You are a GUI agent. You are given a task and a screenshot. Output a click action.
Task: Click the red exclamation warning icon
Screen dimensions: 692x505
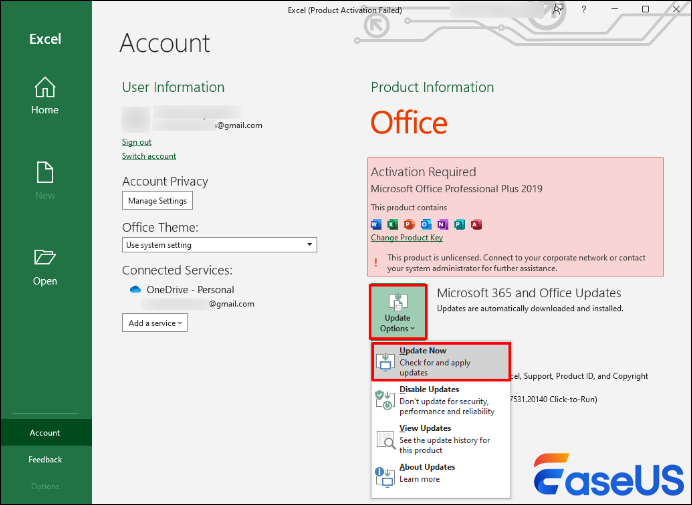376,263
